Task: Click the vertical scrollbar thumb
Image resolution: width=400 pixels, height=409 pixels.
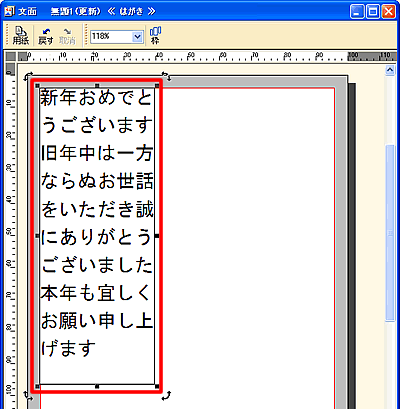Action: [x=390, y=233]
